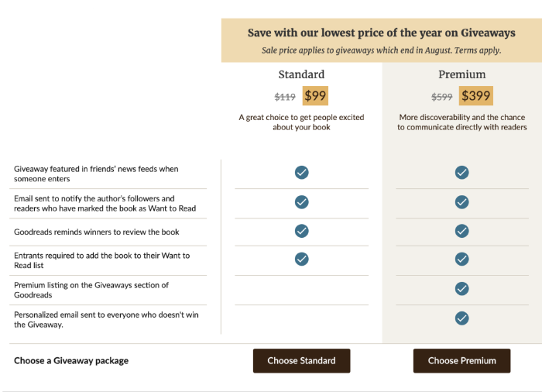Click Premium checkmark for friends' news feeds feature

[461, 172]
